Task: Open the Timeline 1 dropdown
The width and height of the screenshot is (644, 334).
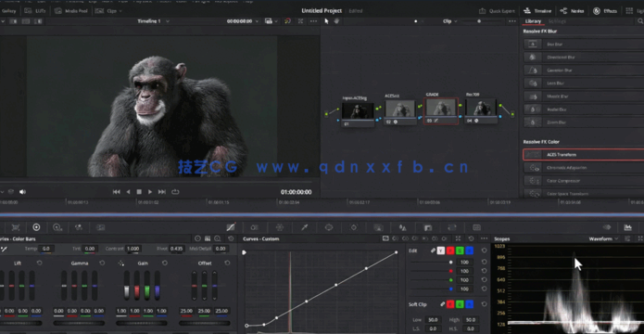Action: click(153, 21)
